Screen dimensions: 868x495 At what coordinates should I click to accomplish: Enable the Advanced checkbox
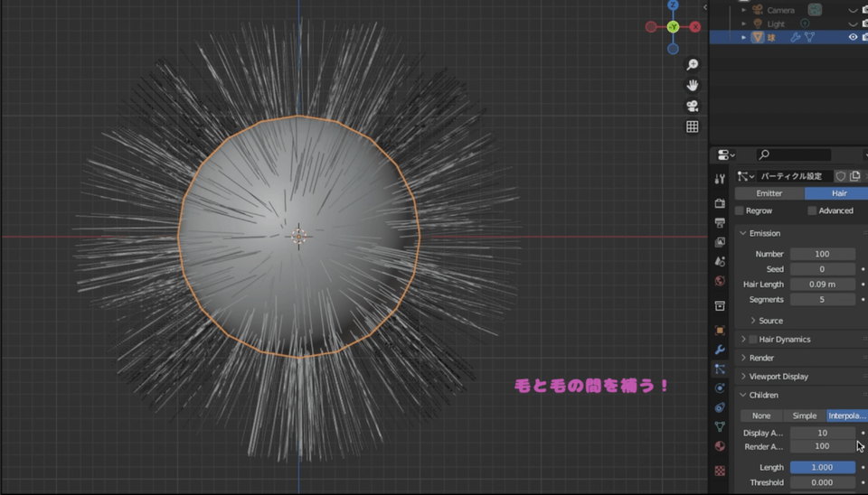point(812,210)
